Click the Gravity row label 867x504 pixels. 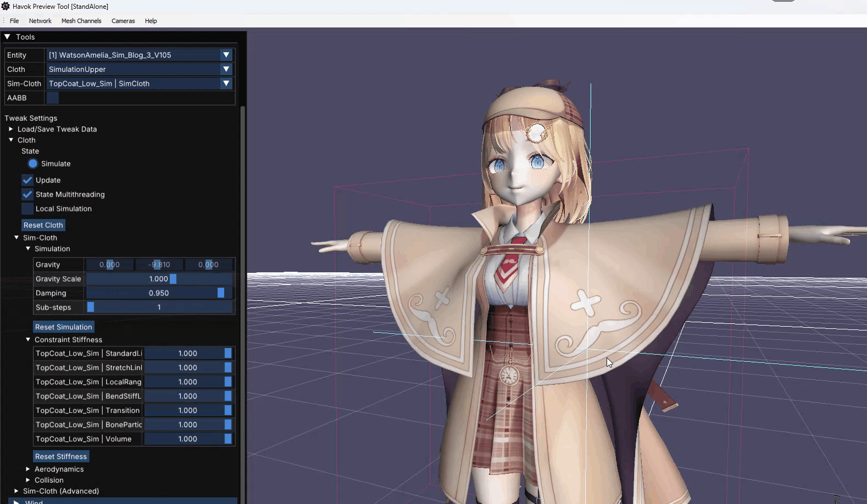tap(48, 265)
